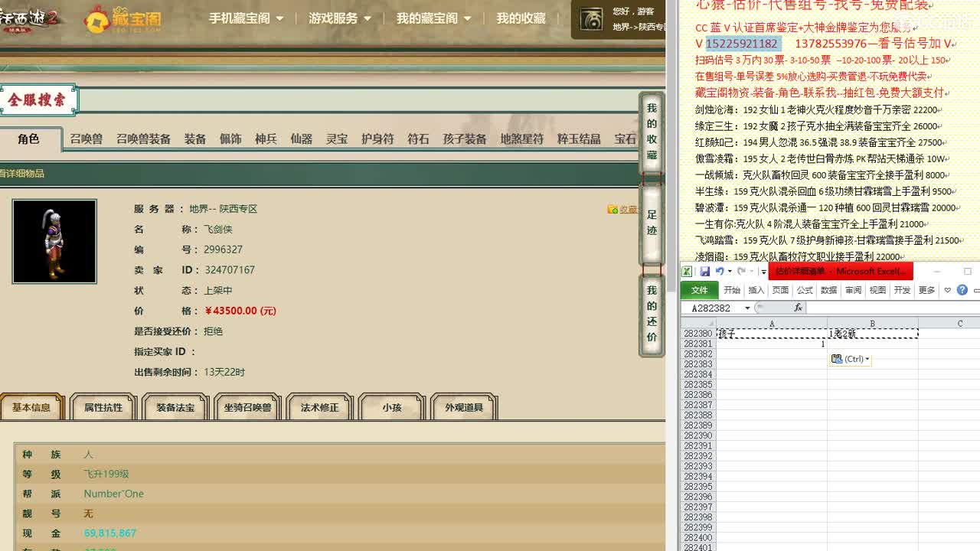Open the 更多 ribbon tab

tap(926, 290)
